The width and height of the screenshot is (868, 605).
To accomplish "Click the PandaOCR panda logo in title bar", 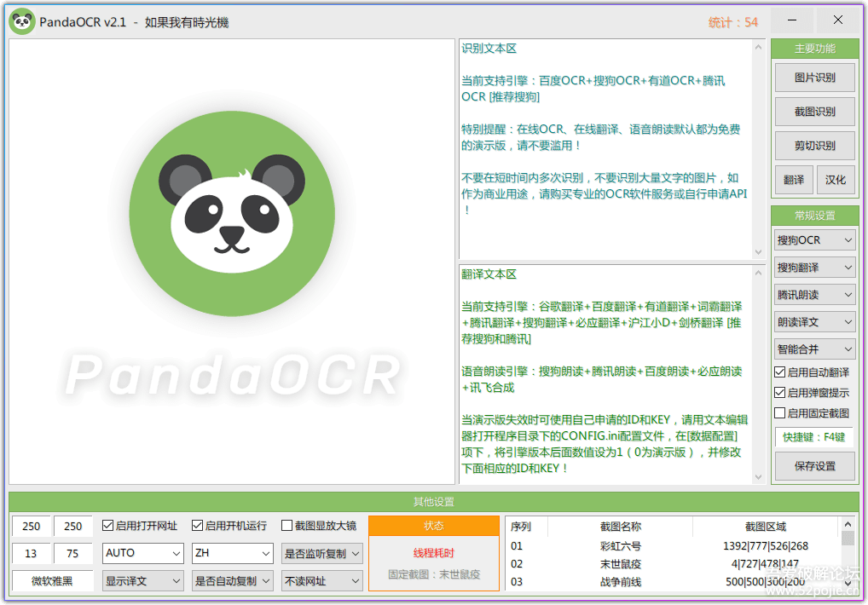I will pos(22,21).
